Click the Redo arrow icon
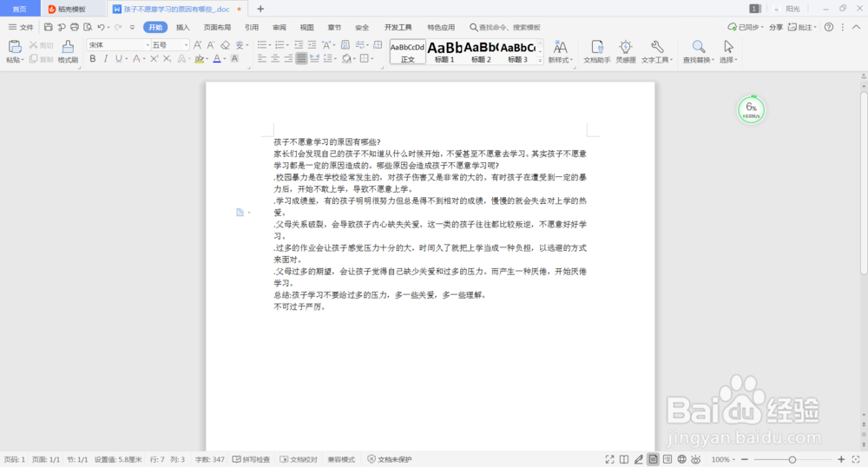 coord(118,27)
